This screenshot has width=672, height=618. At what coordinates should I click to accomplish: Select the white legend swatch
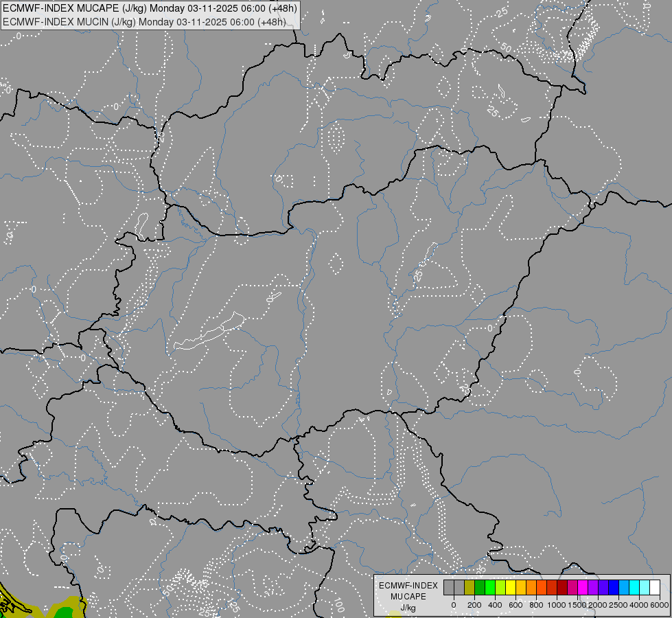point(656,587)
